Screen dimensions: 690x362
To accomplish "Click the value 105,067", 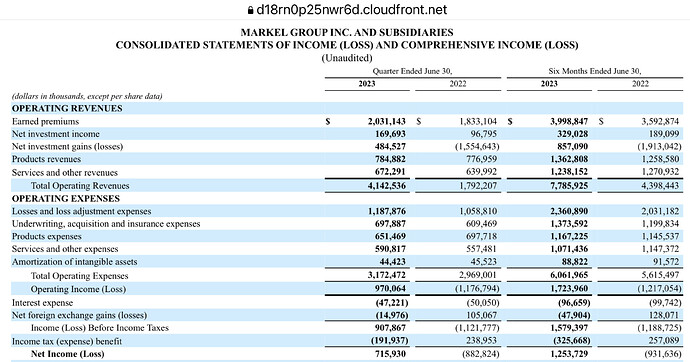I will (482, 315).
